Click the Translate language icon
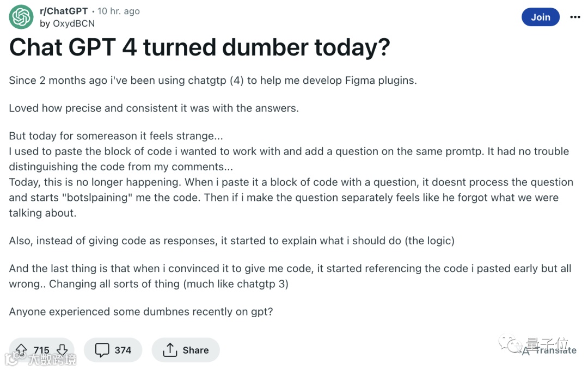 coord(525,350)
